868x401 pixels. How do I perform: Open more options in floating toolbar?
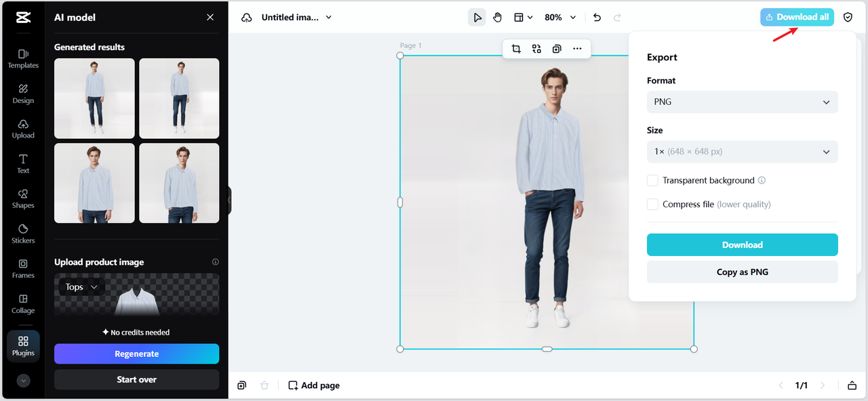coord(577,49)
